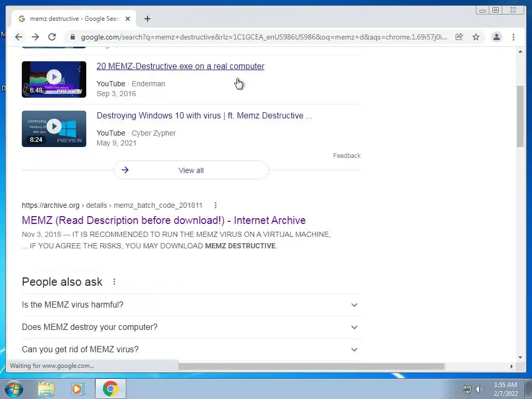The height and width of the screenshot is (399, 532).
Task: Open the volume speaker tray icon
Action: [x=480, y=389]
